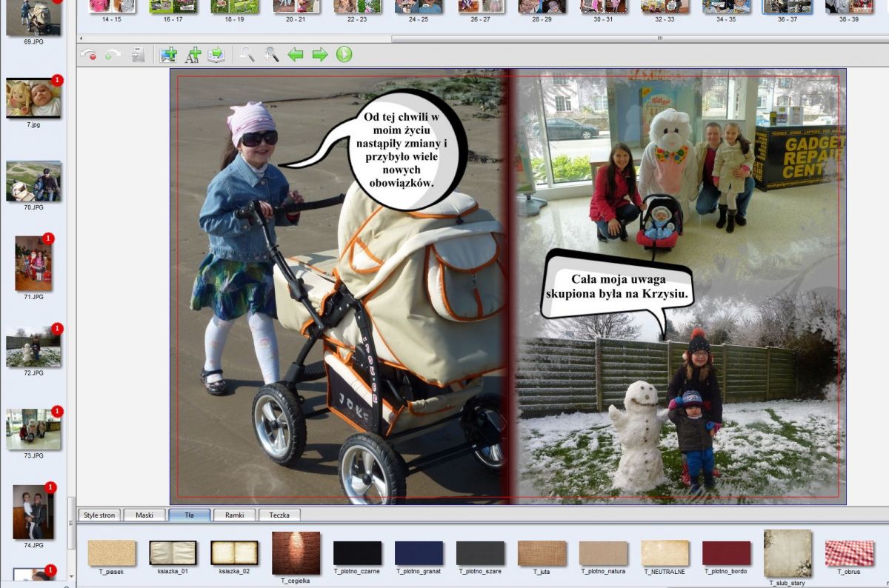Open the Maski tab

coord(144,515)
